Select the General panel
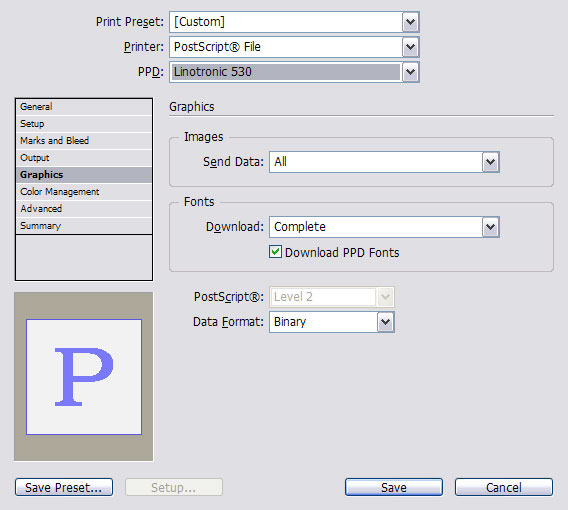 [84, 107]
